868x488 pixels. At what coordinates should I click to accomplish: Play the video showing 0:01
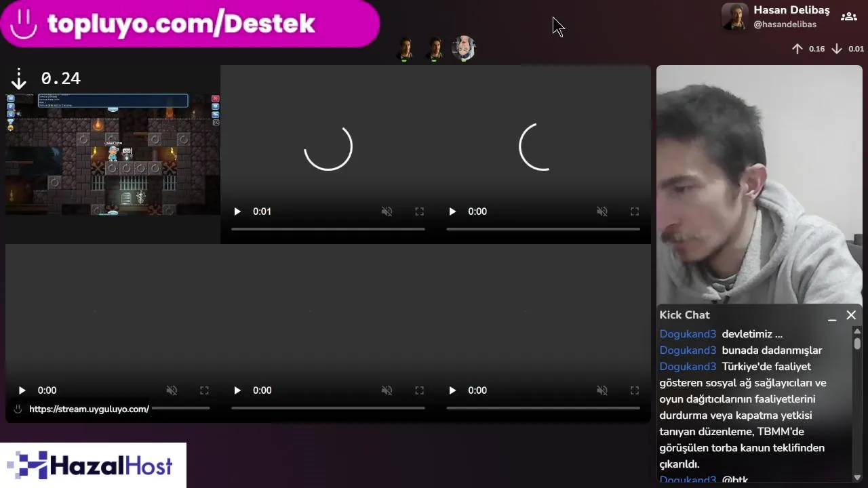coord(237,211)
